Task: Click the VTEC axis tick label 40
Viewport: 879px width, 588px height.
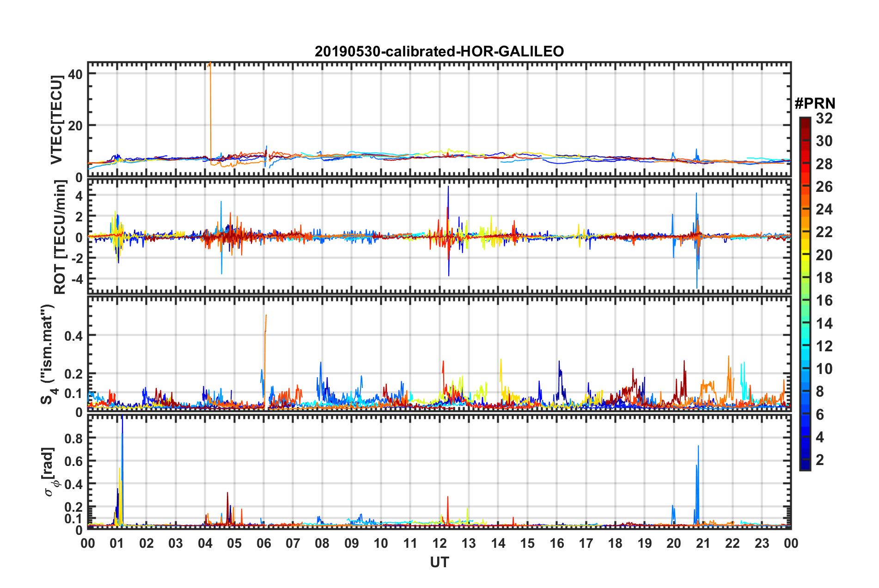Action: (75, 74)
